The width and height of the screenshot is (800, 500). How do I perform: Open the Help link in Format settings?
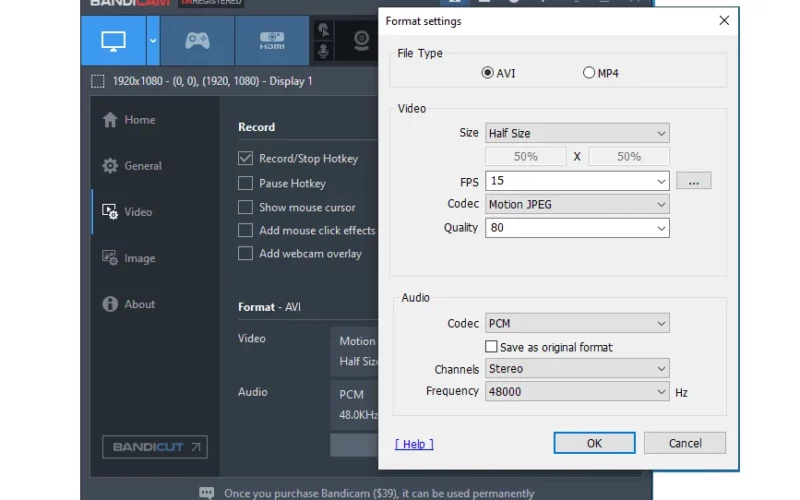(x=414, y=444)
